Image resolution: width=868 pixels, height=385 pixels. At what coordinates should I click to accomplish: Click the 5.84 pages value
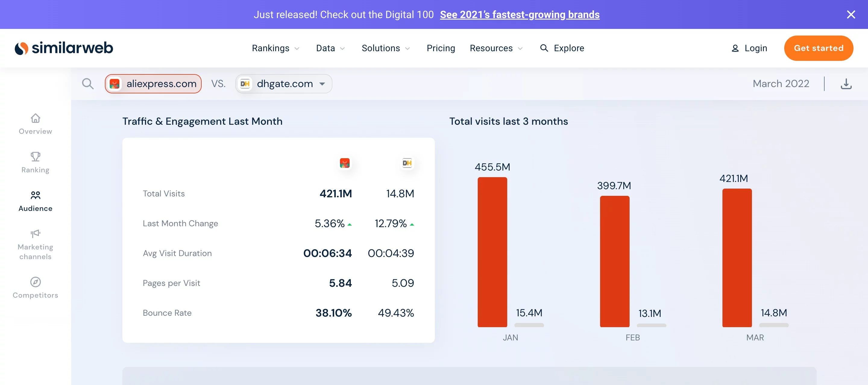pos(340,283)
